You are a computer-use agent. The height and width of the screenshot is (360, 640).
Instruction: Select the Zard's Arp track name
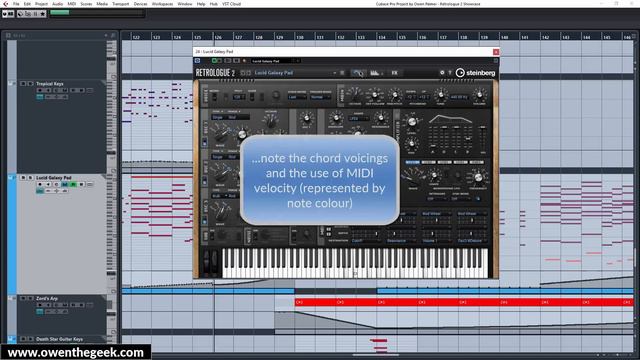[x=47, y=298]
